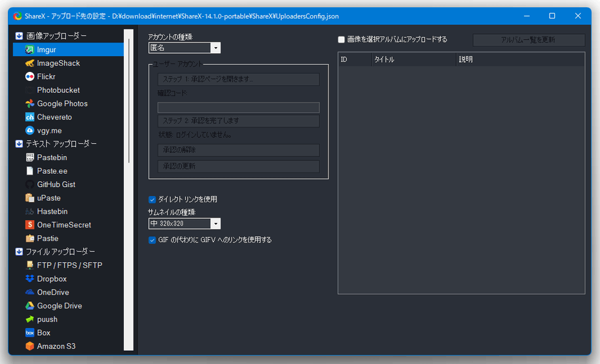Collapse the ファイル アップローダー section

tap(19, 252)
